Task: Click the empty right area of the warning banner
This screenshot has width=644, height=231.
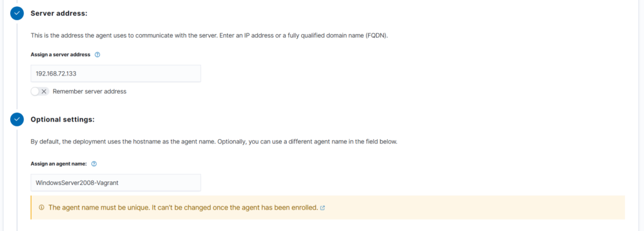Action: click(x=472, y=208)
